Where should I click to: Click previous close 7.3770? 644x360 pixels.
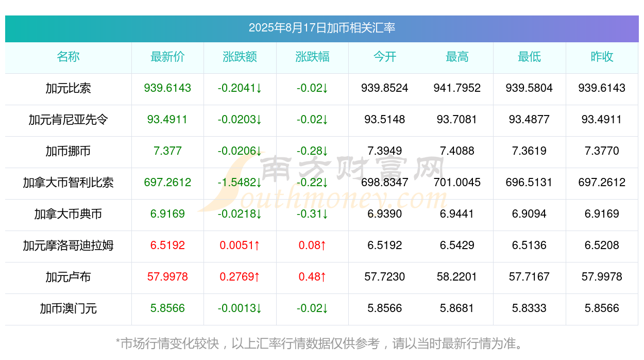click(602, 151)
